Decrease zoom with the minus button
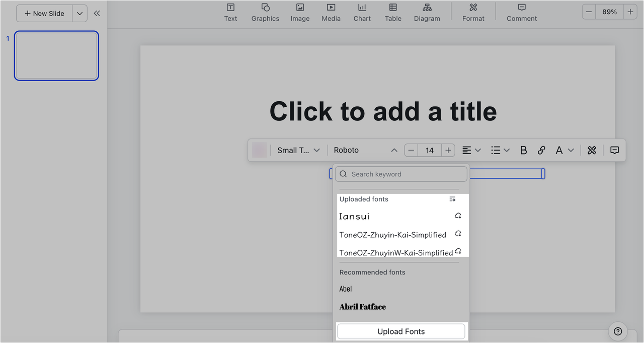 (589, 12)
